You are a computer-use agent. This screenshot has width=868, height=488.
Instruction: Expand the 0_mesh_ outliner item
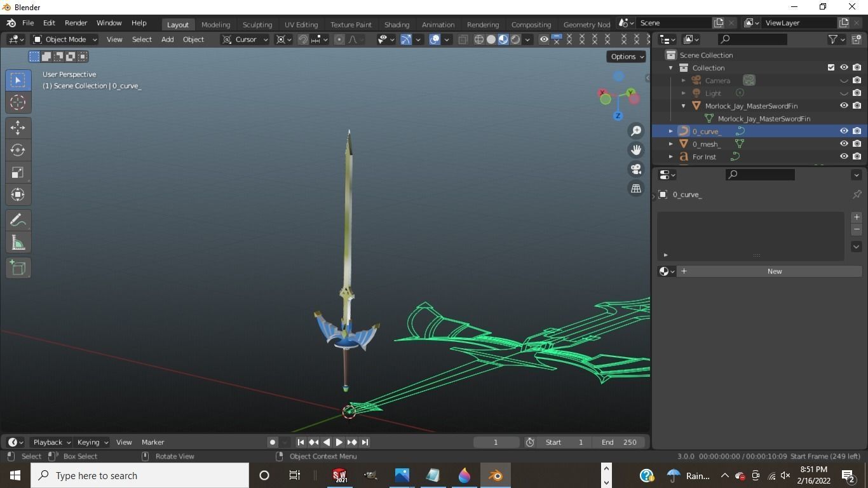point(670,144)
